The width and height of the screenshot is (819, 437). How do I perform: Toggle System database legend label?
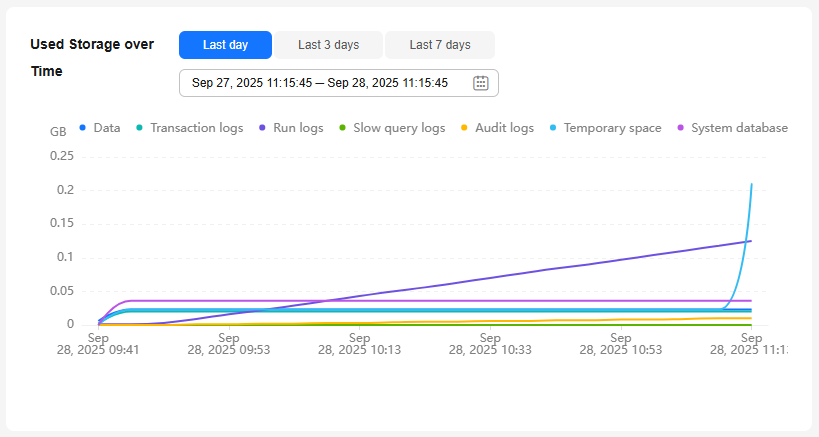[739, 128]
